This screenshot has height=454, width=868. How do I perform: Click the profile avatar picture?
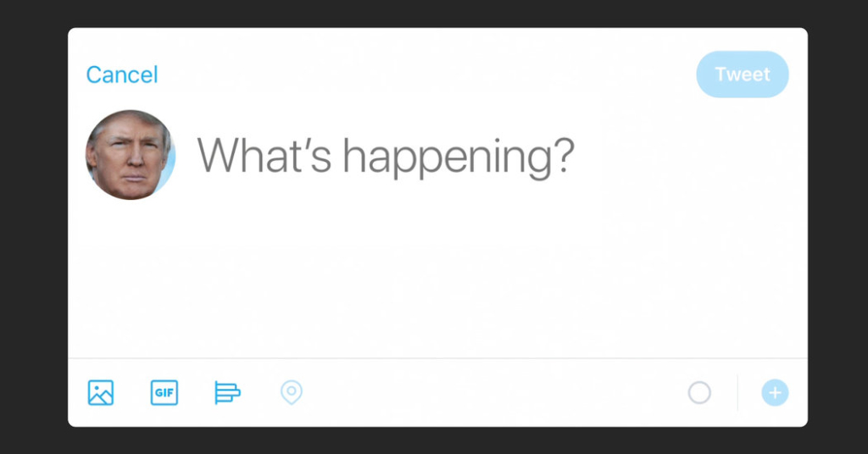tap(131, 155)
